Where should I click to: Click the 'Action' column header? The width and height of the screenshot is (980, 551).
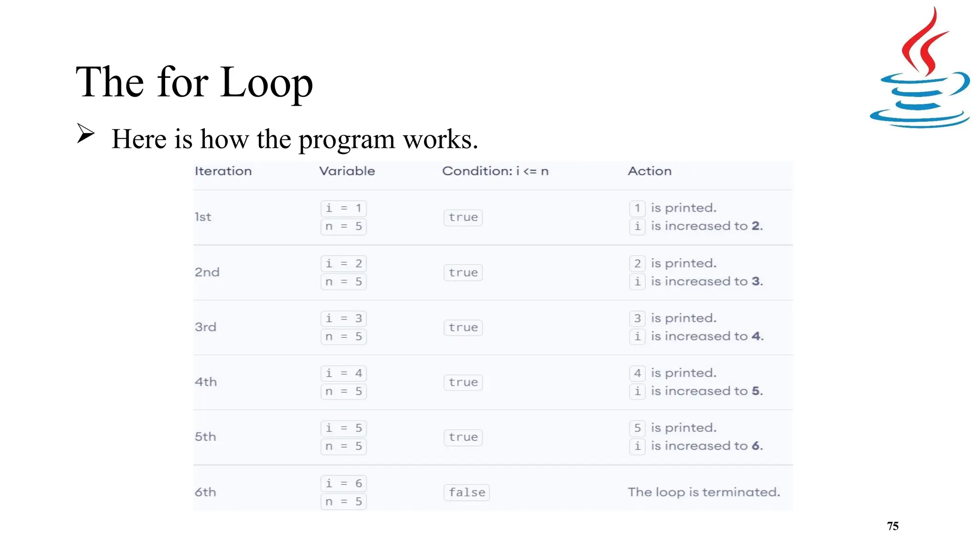click(649, 171)
